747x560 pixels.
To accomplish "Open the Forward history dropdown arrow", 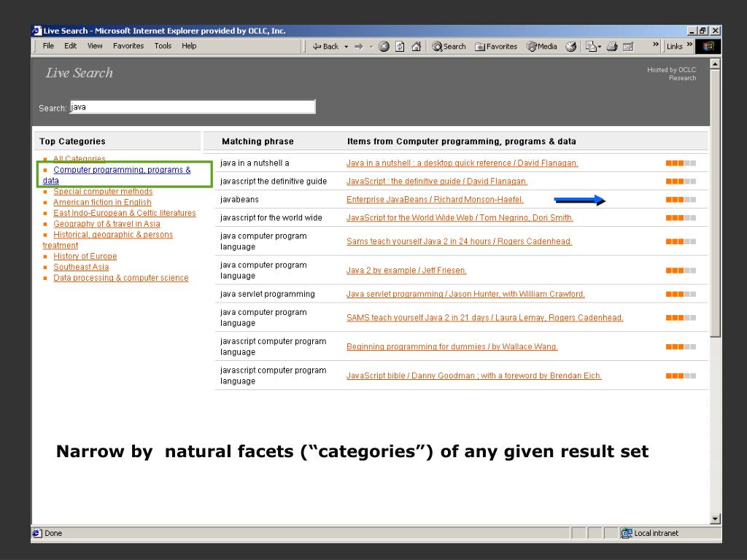I will pos(371,47).
